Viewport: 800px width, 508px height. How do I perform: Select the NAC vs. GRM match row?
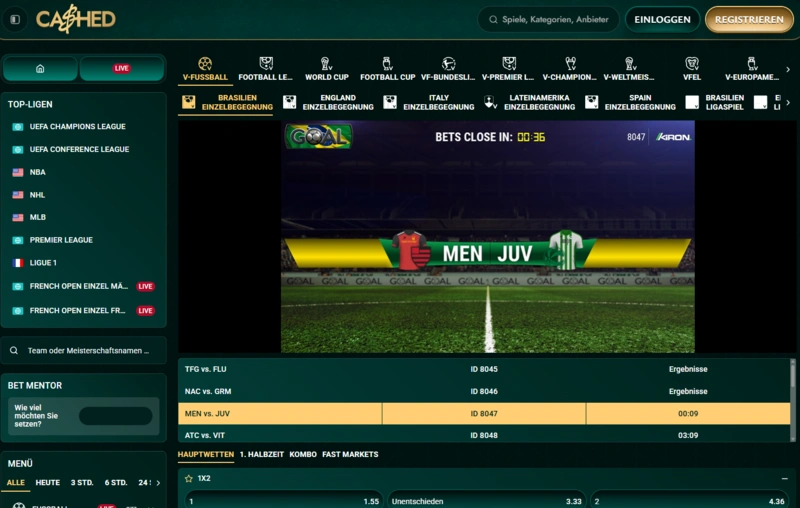click(484, 391)
